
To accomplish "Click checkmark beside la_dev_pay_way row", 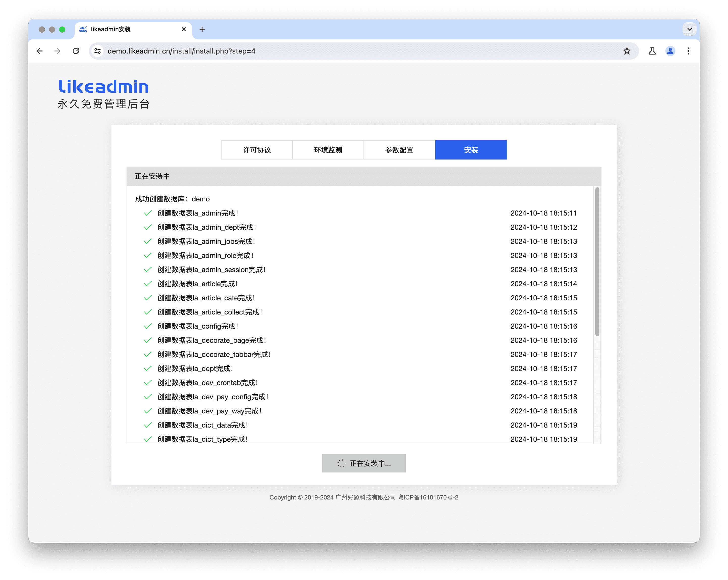I will click(148, 411).
